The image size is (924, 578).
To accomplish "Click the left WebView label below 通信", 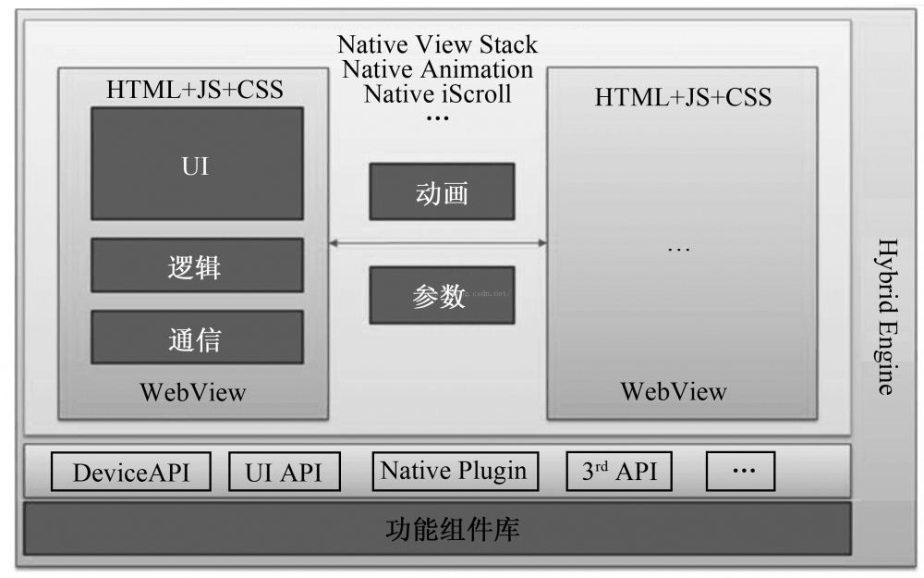I will click(193, 391).
